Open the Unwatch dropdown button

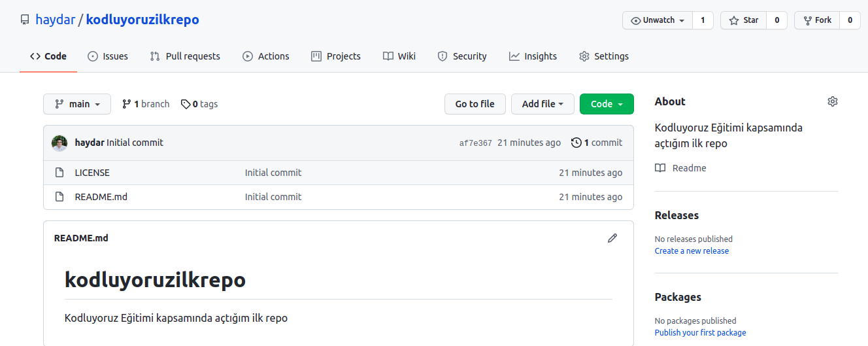point(658,20)
